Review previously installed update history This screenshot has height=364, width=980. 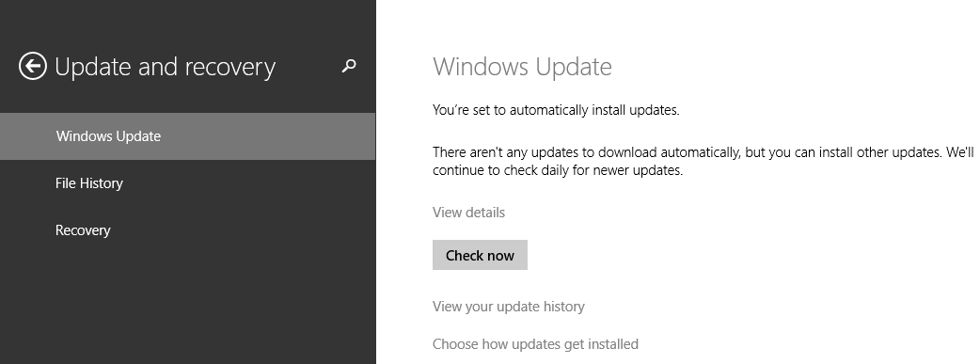point(509,307)
